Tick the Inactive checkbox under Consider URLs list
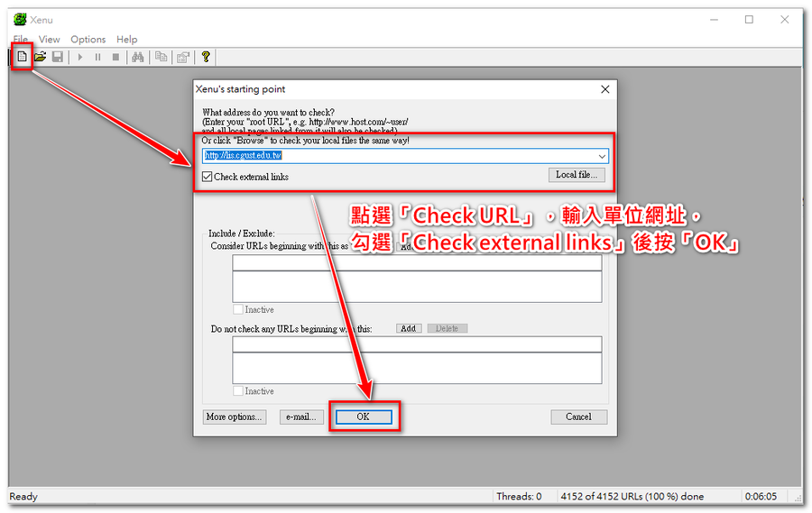This screenshot has width=812, height=513. click(x=238, y=309)
